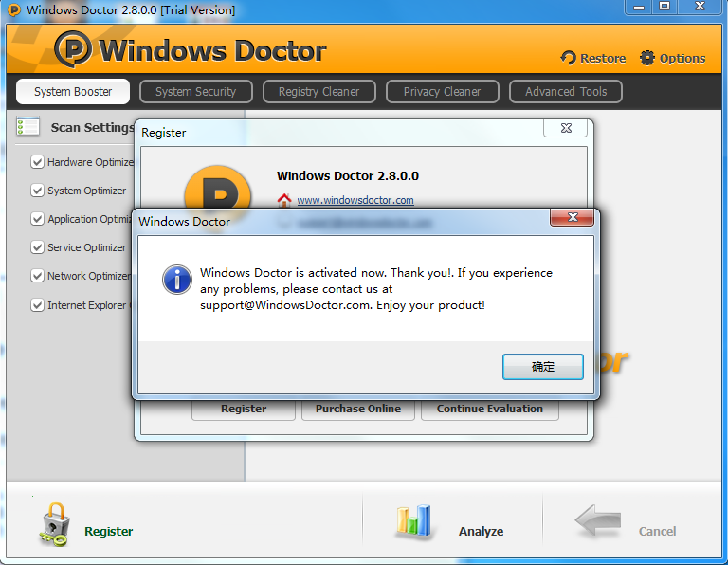This screenshot has width=728, height=565.
Task: Close the Windows Doctor message dialog
Action: (x=573, y=218)
